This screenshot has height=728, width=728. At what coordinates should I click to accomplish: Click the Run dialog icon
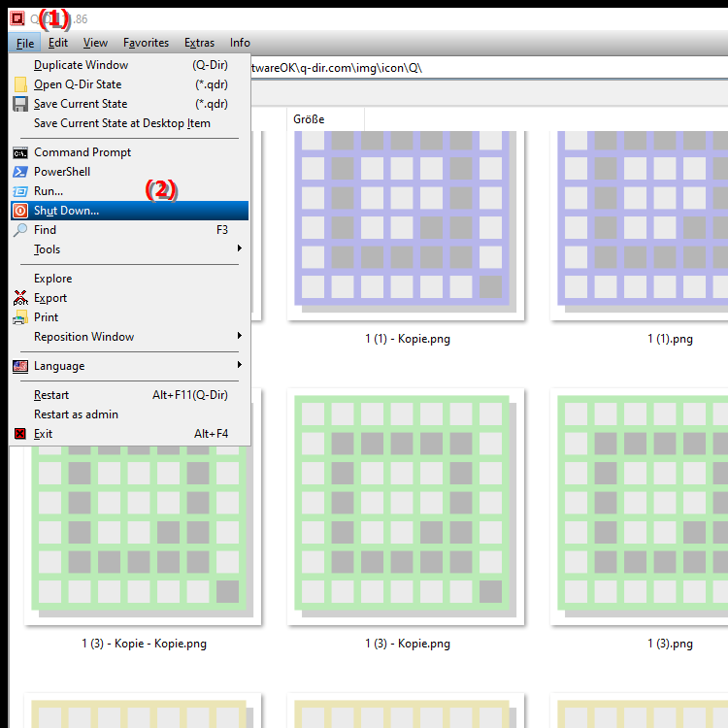coord(20,191)
